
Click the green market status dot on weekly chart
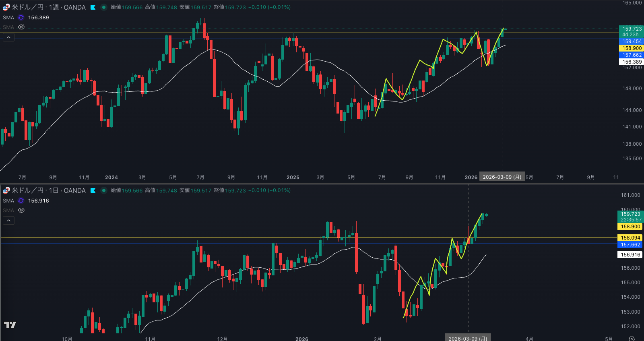coord(104,7)
